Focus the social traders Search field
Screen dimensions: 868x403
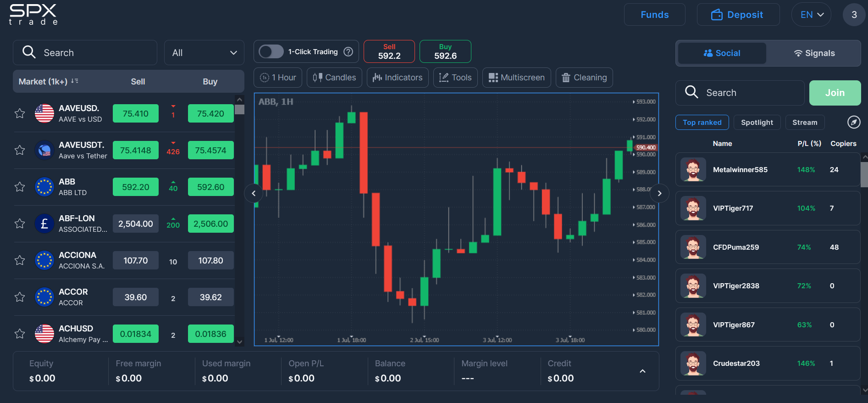tap(740, 93)
